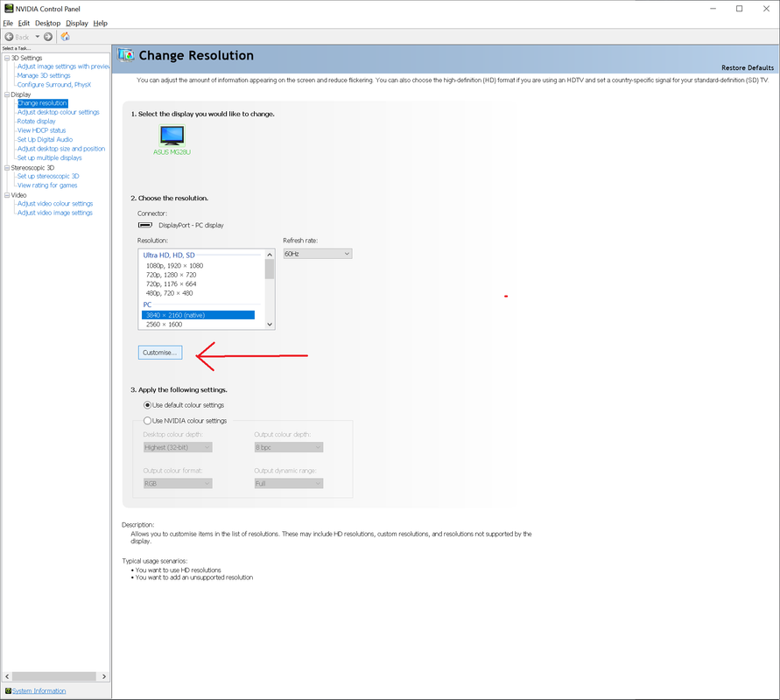Open the System Information link
Screen dimensions: 780x700
(39, 690)
